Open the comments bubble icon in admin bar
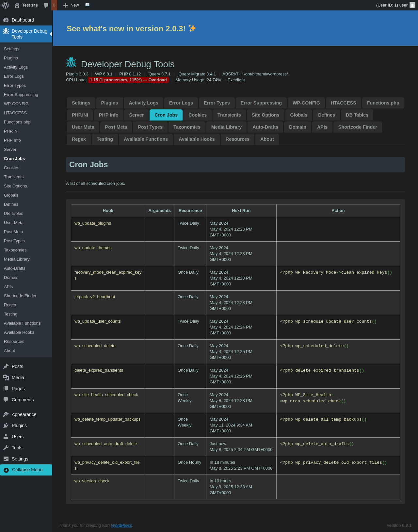This screenshot has width=418, height=532. [x=46, y=5]
